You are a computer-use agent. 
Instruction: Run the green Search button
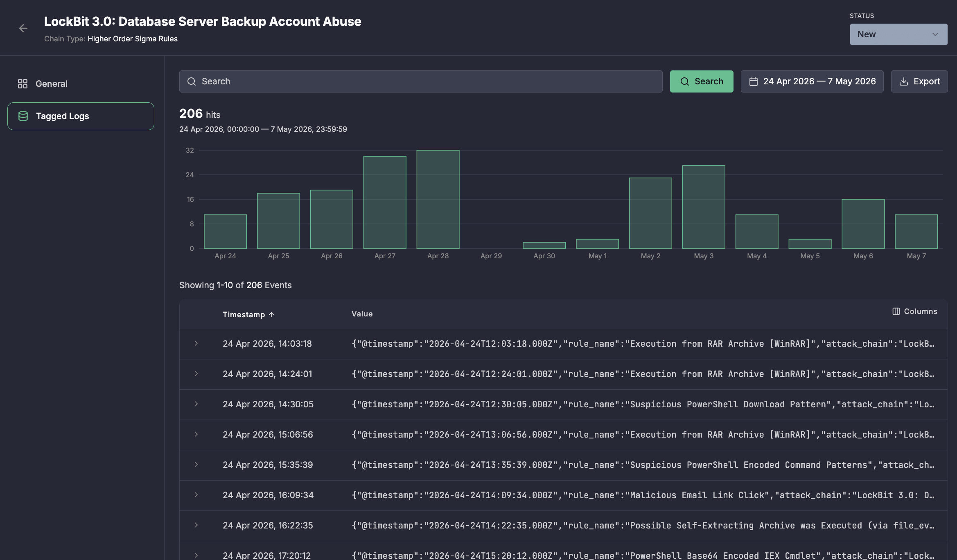pyautogui.click(x=702, y=81)
